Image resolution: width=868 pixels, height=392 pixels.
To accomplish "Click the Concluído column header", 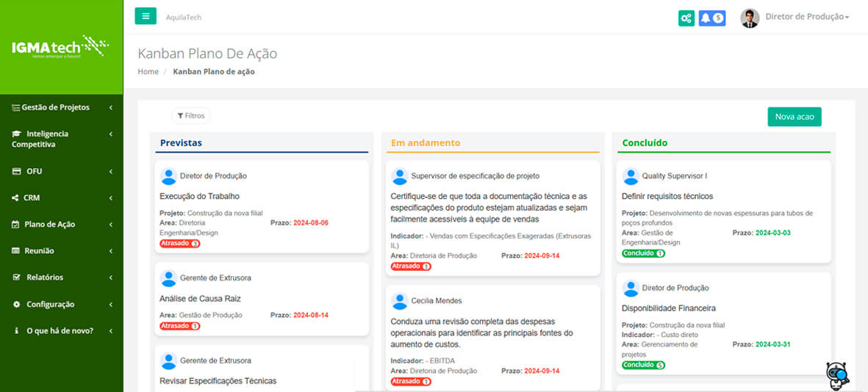I will pos(645,142).
